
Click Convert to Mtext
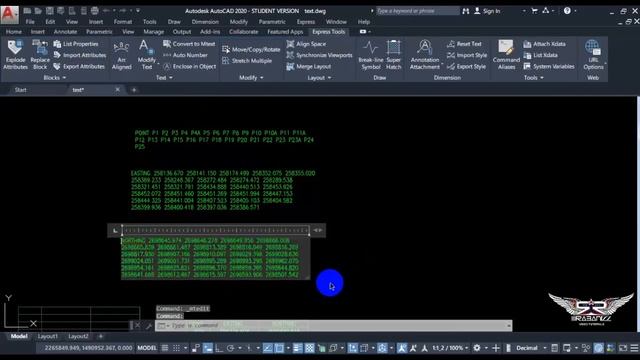(x=189, y=44)
